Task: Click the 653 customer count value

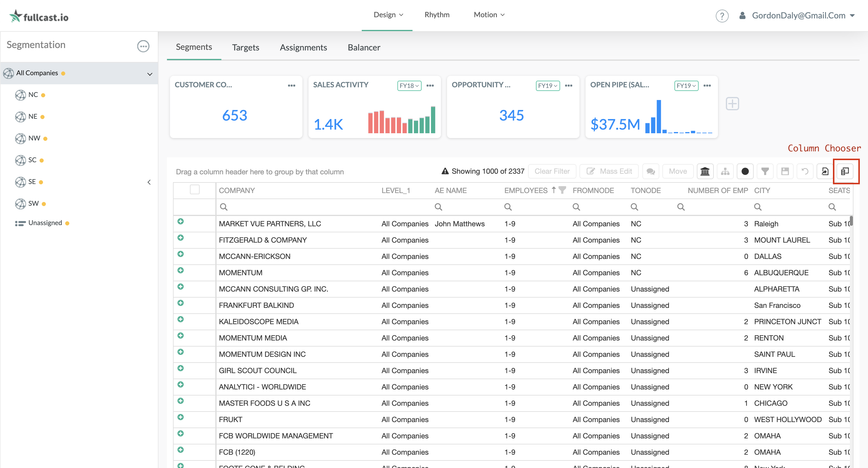Action: pos(234,115)
